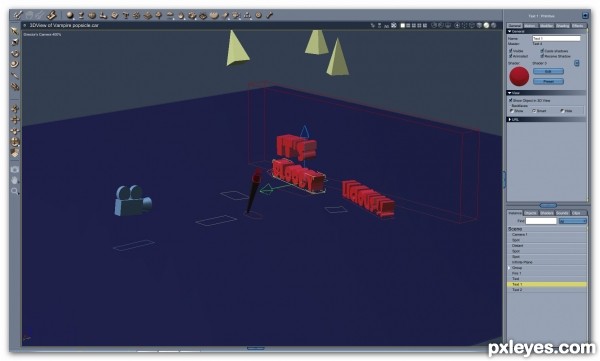Toggle the Animated checkbox

point(510,56)
